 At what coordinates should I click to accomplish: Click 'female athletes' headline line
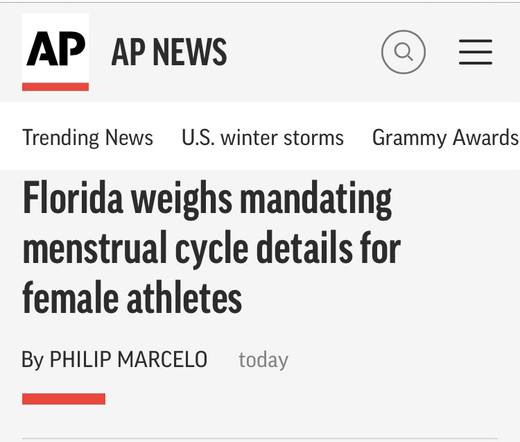pos(132,297)
